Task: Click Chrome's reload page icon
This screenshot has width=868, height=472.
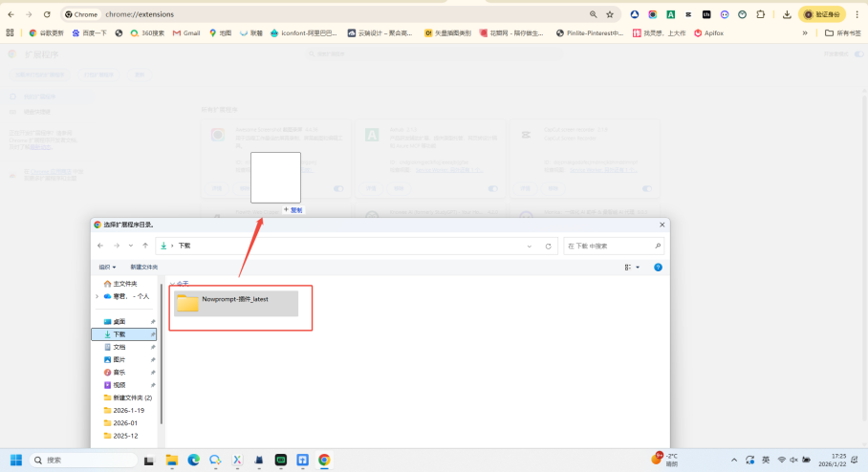Action: 46,14
